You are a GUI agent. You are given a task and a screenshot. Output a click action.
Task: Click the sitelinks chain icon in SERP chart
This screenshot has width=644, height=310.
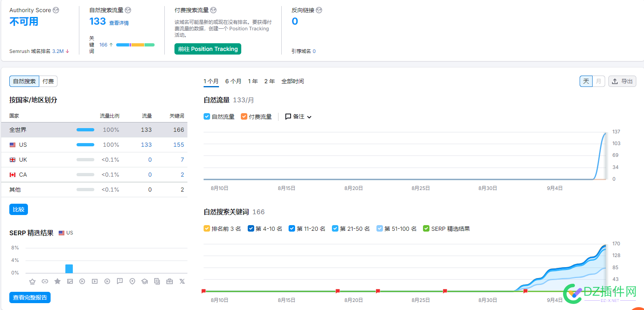pyautogui.click(x=45, y=281)
